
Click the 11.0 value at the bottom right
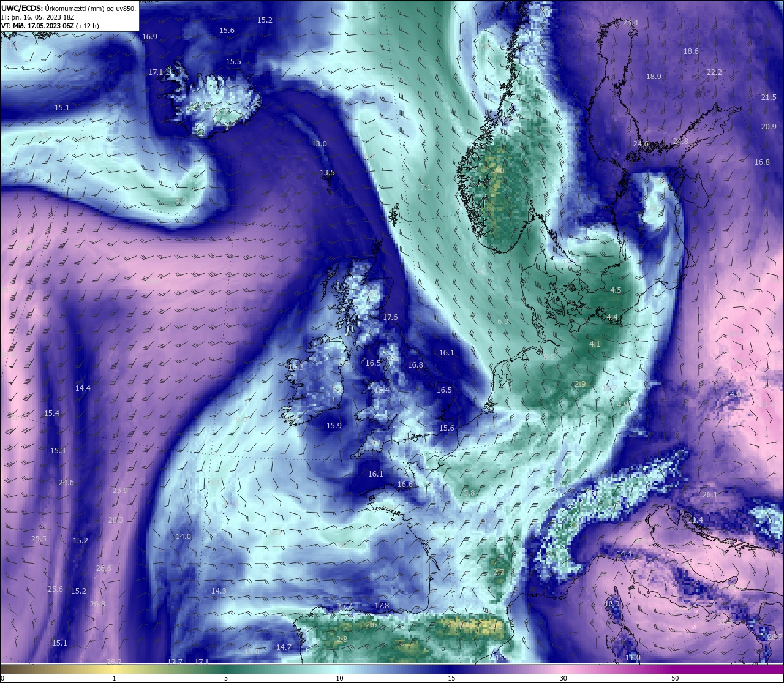tap(633, 658)
